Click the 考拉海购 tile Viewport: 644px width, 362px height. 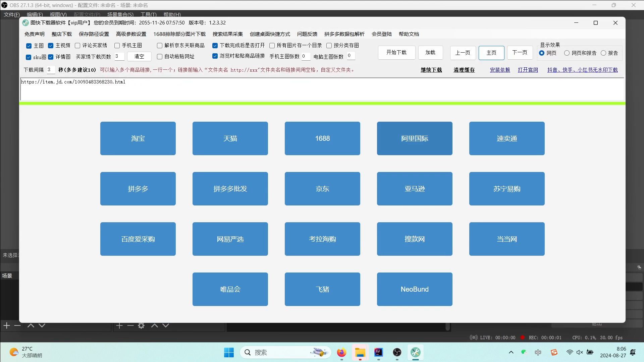(x=322, y=239)
